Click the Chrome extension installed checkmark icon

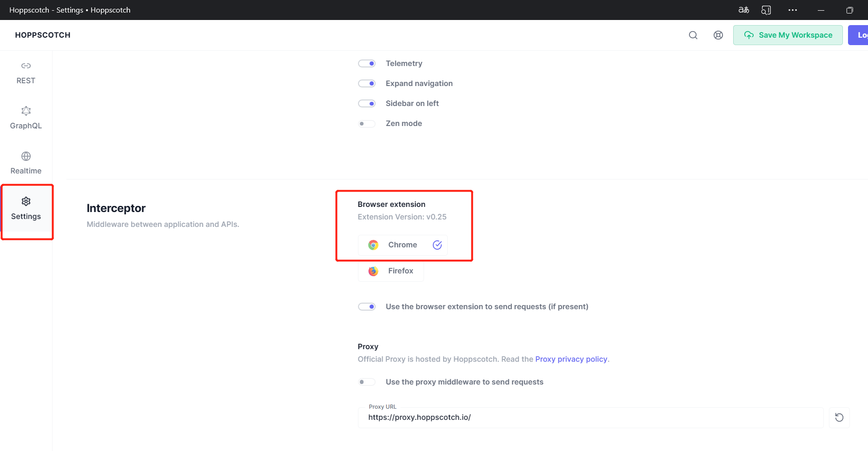click(437, 245)
